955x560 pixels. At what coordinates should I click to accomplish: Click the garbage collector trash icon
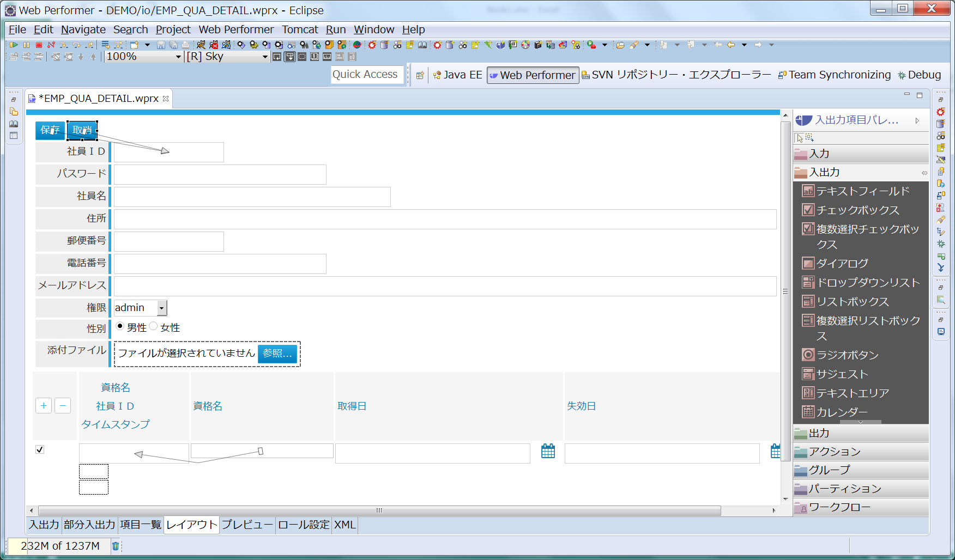(116, 546)
